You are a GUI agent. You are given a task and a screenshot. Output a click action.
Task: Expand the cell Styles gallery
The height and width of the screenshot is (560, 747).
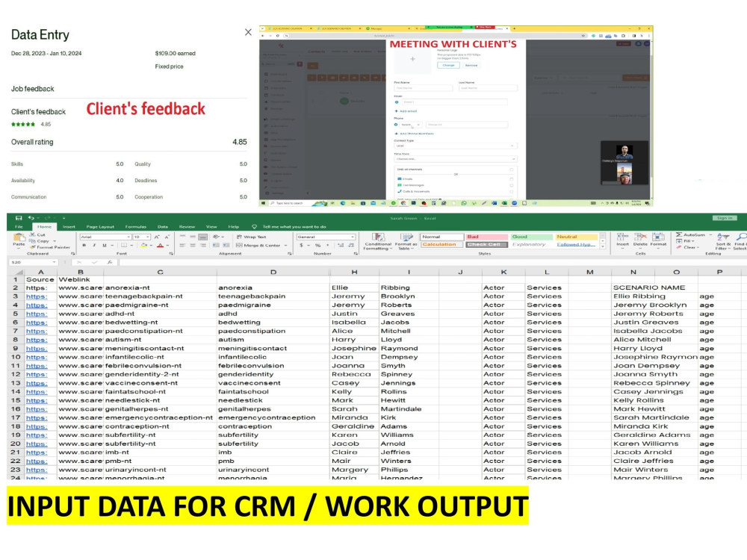pyautogui.click(x=603, y=246)
